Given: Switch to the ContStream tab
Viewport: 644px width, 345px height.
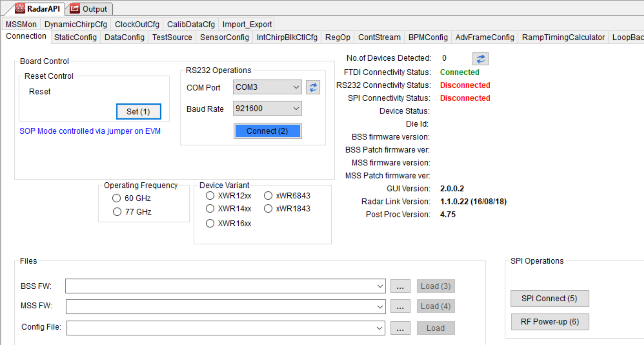Looking at the screenshot, I should [x=379, y=37].
